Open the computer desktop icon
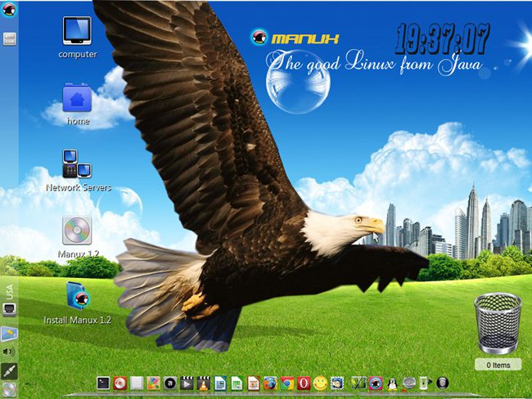 pyautogui.click(x=77, y=31)
